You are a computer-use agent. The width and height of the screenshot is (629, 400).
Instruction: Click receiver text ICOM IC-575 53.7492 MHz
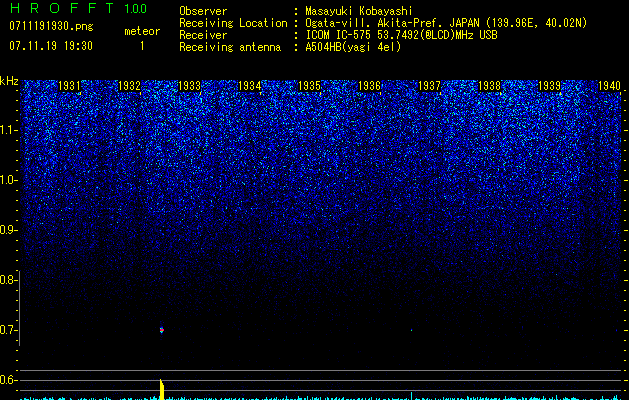pos(401,35)
